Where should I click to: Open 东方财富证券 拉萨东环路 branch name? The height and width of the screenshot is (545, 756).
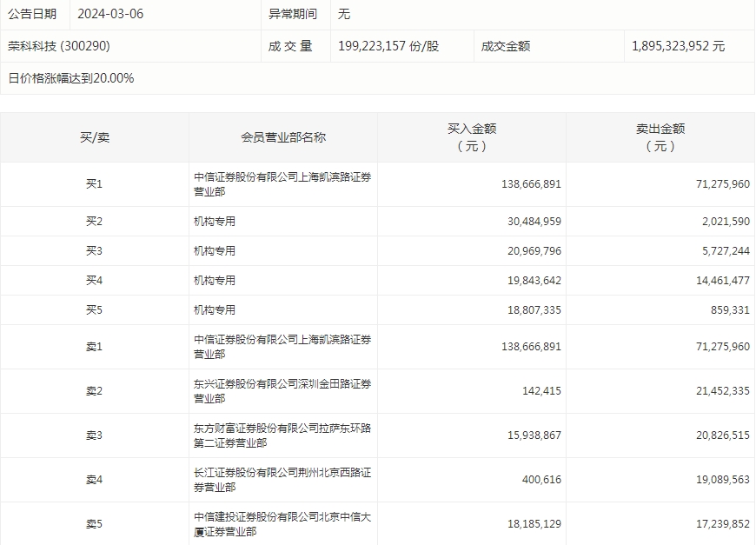pos(282,435)
